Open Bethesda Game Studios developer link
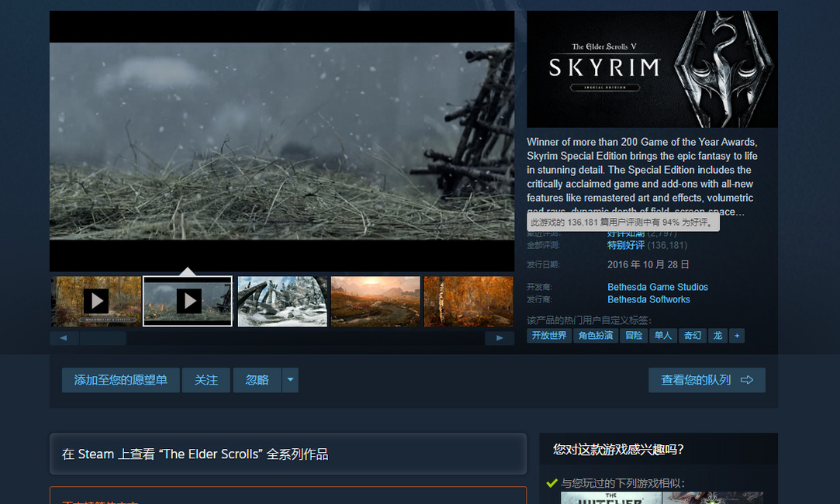 coord(657,287)
